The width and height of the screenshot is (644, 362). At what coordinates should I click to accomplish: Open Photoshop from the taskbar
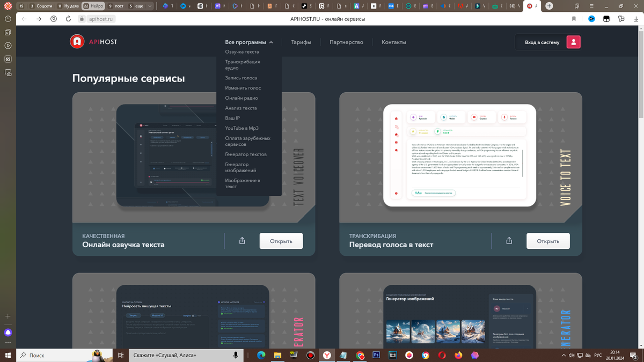[x=377, y=355]
